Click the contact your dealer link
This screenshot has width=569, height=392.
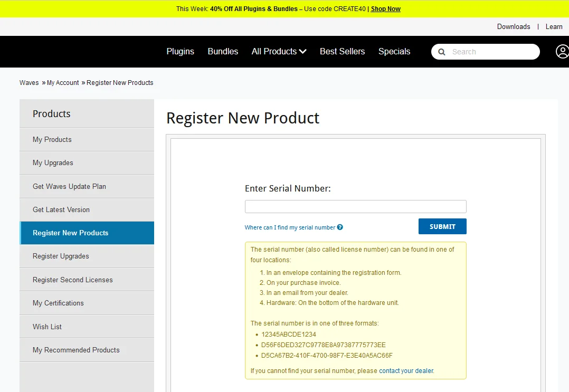coord(406,370)
